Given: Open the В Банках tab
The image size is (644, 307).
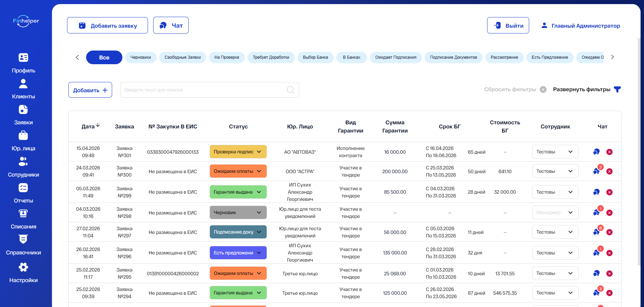Looking at the screenshot, I should (x=352, y=57).
